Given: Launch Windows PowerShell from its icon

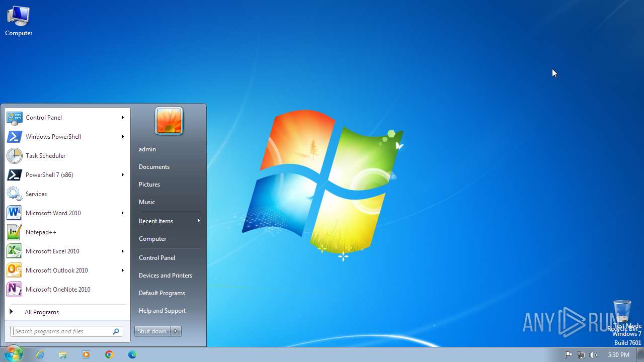Looking at the screenshot, I should tap(14, 137).
